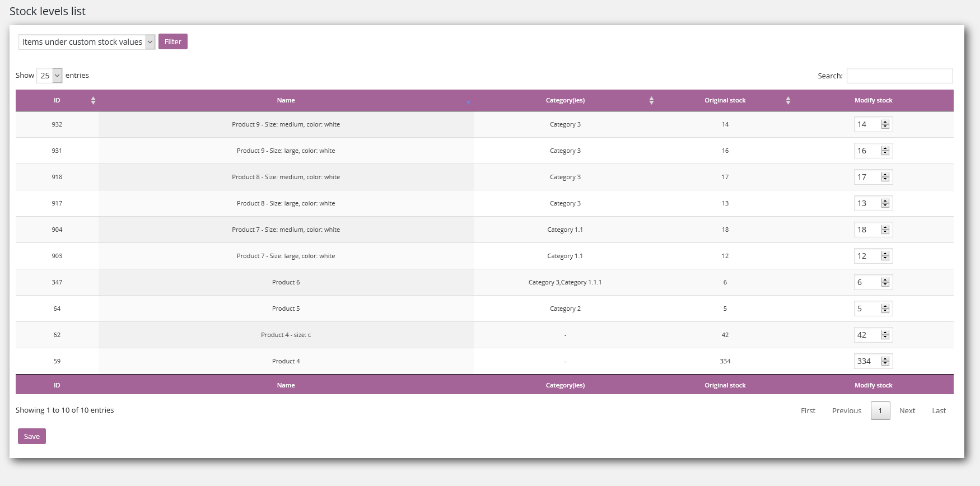980x486 pixels.
Task: Click footer 'Category(ies)' column label
Action: 565,385
